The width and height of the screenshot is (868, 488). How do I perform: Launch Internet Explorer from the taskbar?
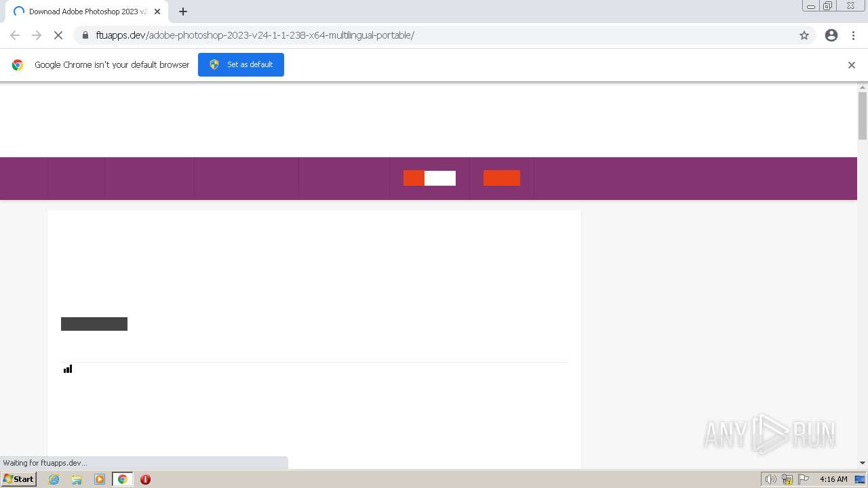pos(54,479)
